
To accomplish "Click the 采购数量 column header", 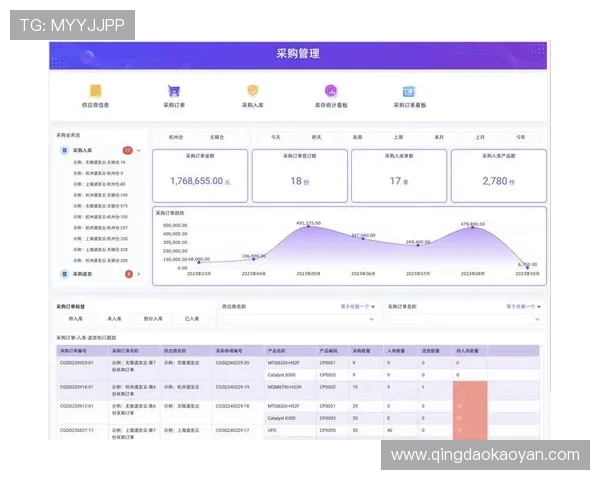I will [366, 351].
